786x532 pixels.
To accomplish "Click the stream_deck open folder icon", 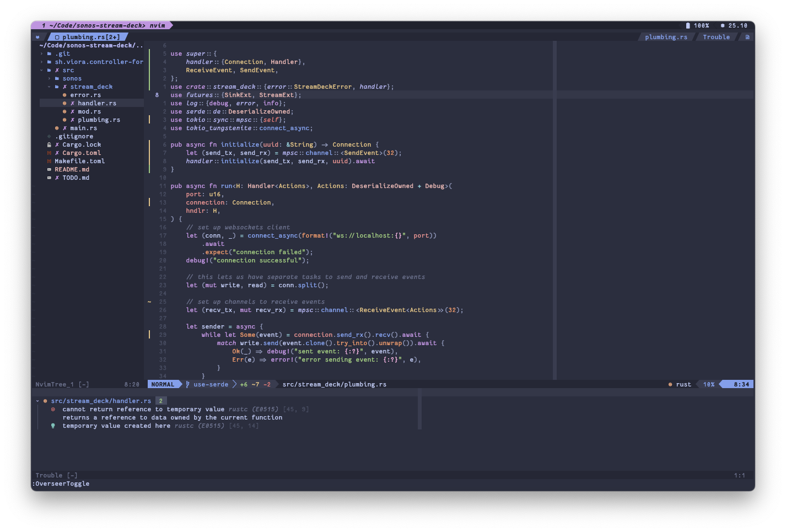I will tap(57, 87).
